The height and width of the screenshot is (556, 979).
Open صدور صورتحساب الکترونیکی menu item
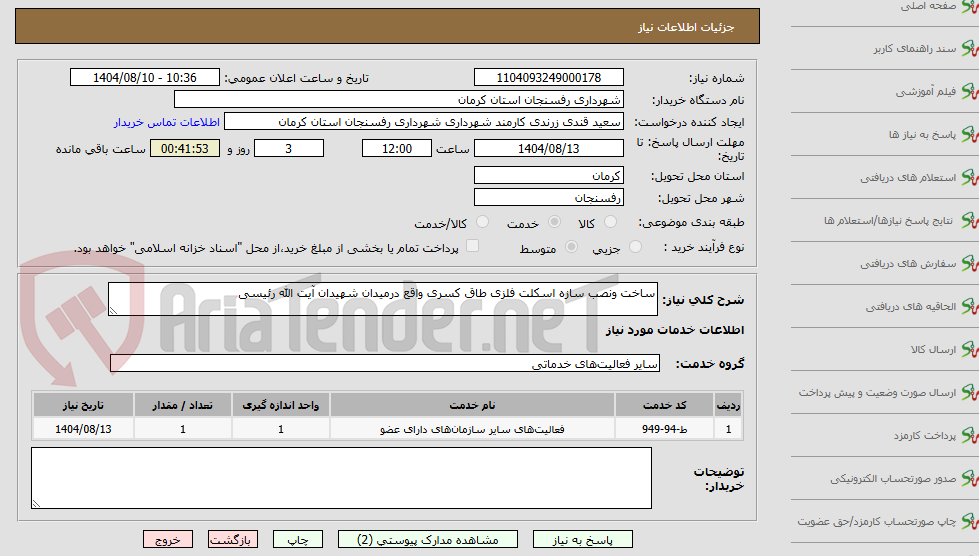tap(893, 479)
